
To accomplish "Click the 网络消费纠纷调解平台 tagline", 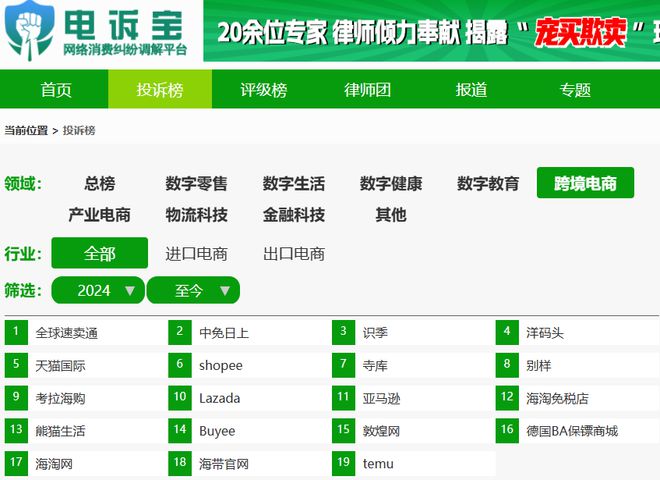I will coord(125,50).
